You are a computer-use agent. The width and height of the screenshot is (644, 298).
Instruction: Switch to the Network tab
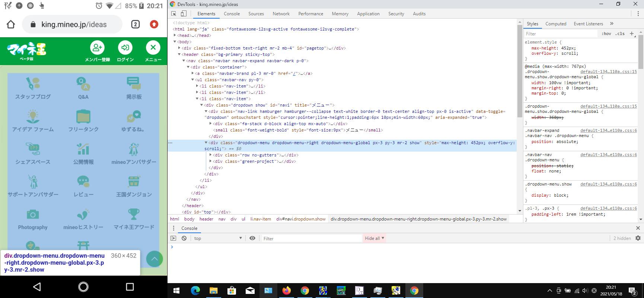281,14
